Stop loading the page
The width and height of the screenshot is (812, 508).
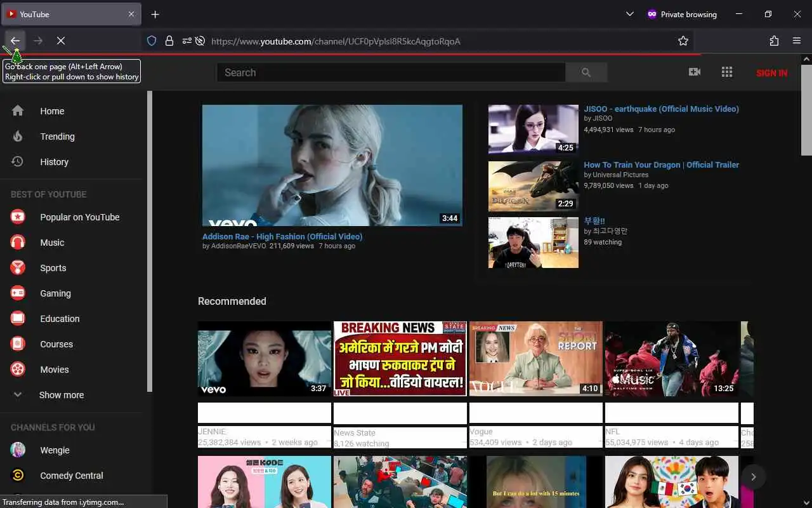61,41
